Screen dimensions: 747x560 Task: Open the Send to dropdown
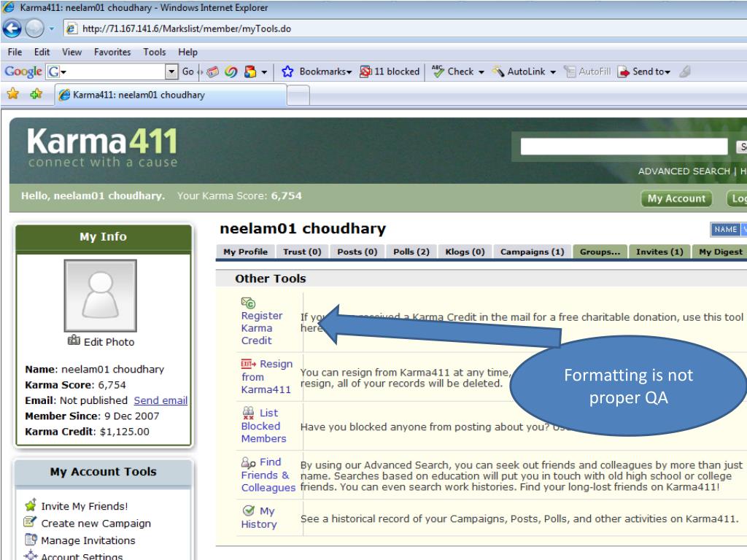pyautogui.click(x=644, y=71)
